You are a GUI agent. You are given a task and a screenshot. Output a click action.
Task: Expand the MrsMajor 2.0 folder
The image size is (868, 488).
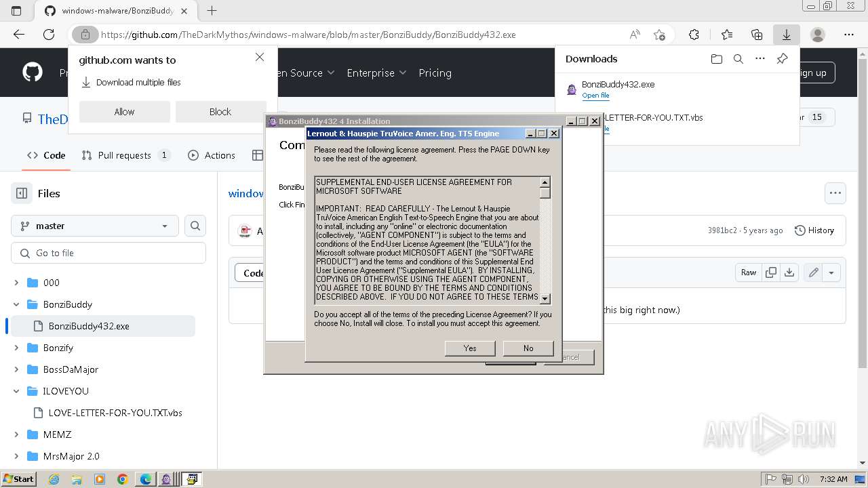tap(16, 456)
